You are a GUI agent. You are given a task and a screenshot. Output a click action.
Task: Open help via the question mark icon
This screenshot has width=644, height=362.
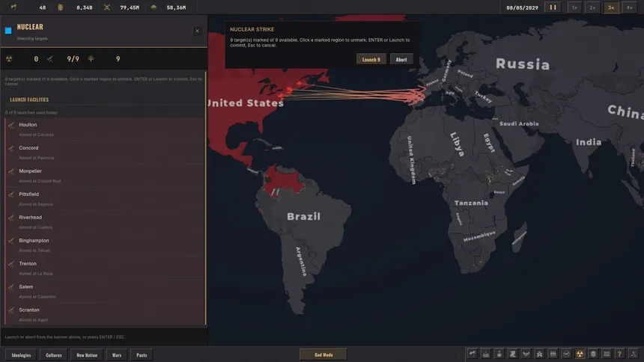coord(620,354)
